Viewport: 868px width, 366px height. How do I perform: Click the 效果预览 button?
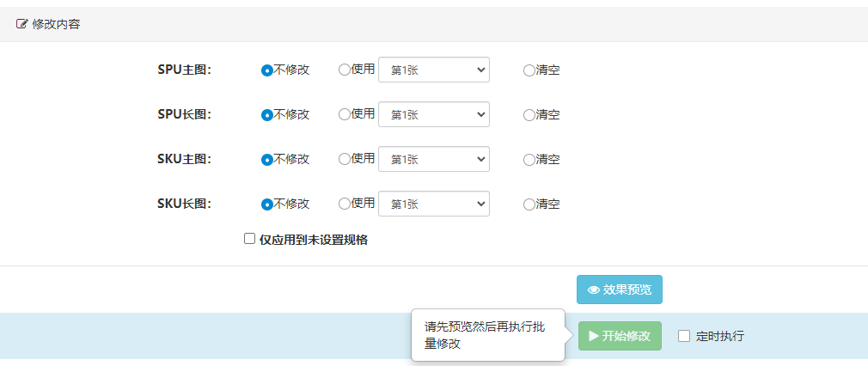point(620,290)
